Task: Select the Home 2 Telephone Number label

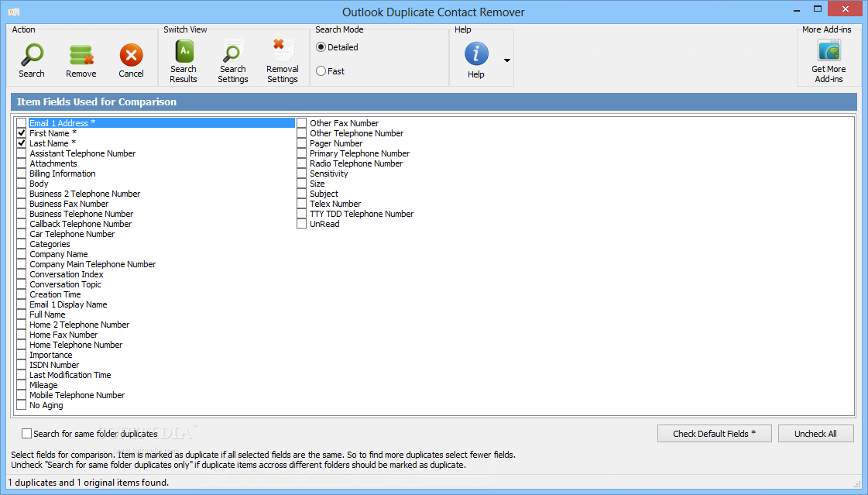Action: pos(79,325)
